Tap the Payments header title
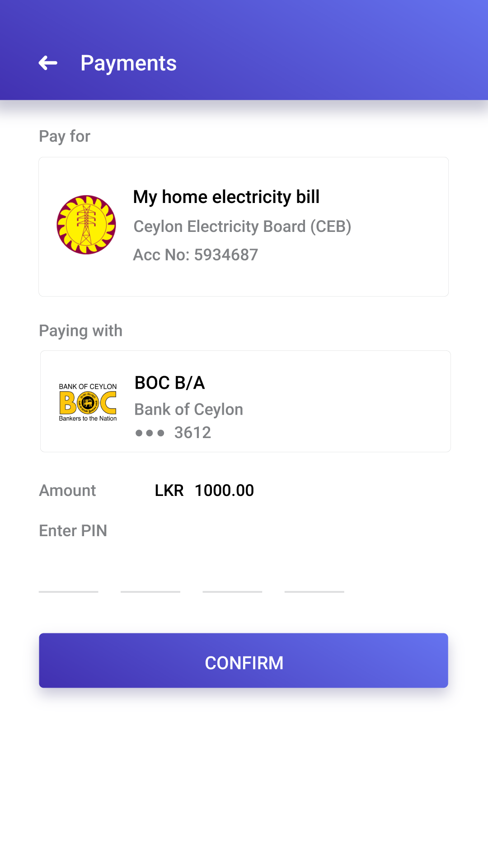This screenshot has width=488, height=868. 128,63
